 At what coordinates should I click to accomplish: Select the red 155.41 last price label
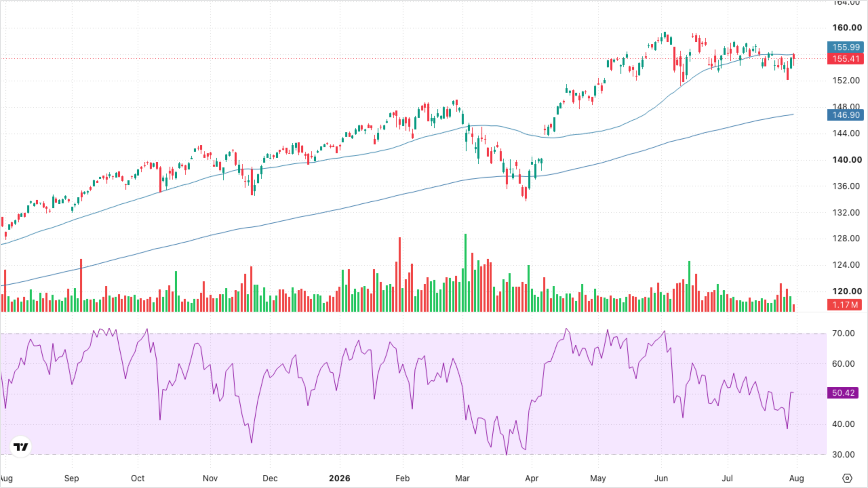coord(845,59)
